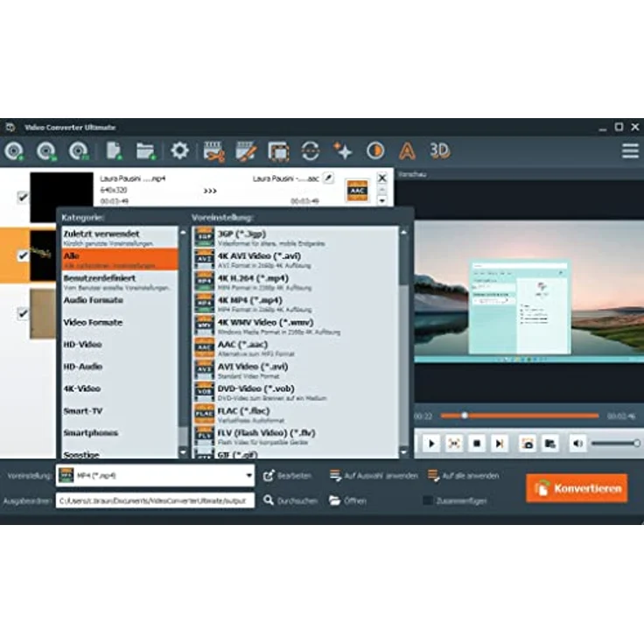
Task: Choose the DVD-Video (*.vob) preset
Action: tap(296, 392)
